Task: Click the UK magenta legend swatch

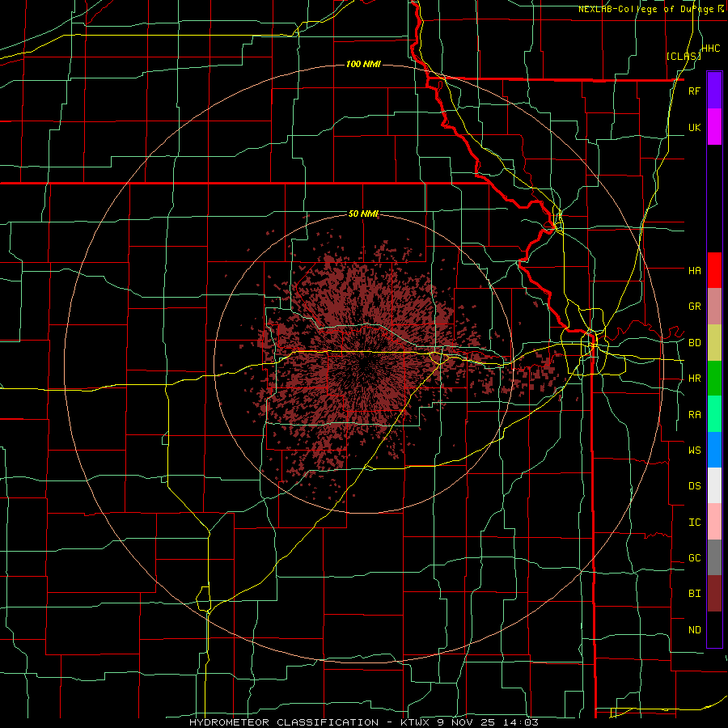Action: (x=714, y=127)
